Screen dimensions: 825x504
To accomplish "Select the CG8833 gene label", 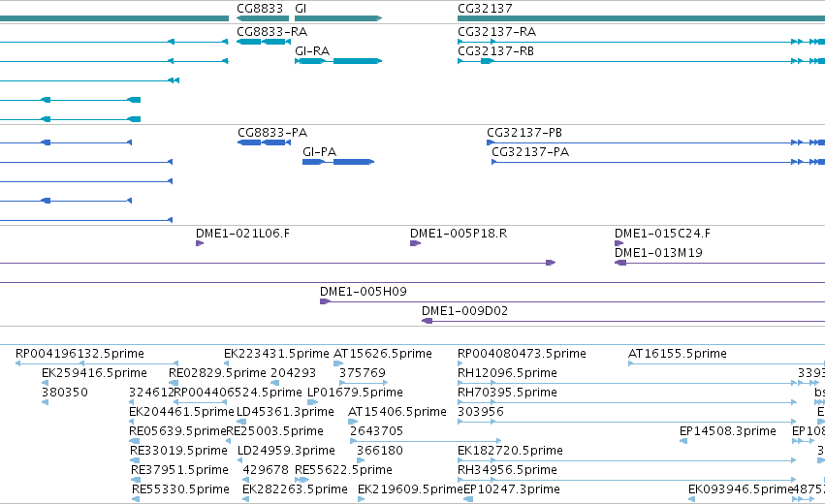I will 260,9.
